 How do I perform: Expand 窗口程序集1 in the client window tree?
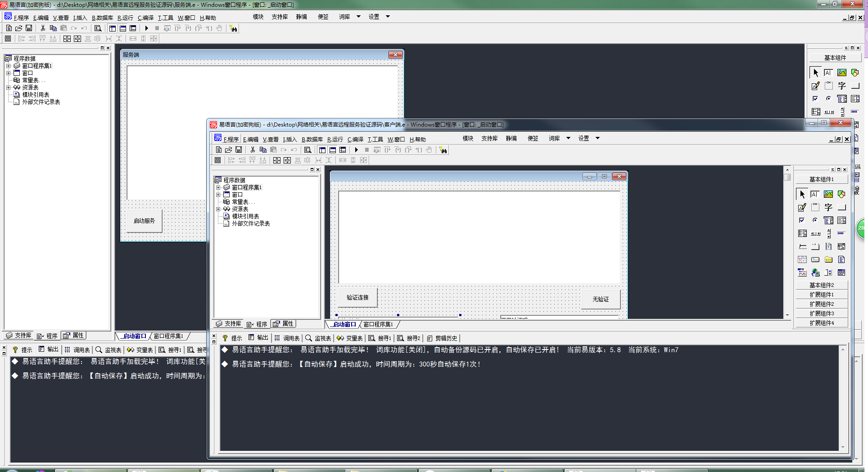click(x=218, y=187)
